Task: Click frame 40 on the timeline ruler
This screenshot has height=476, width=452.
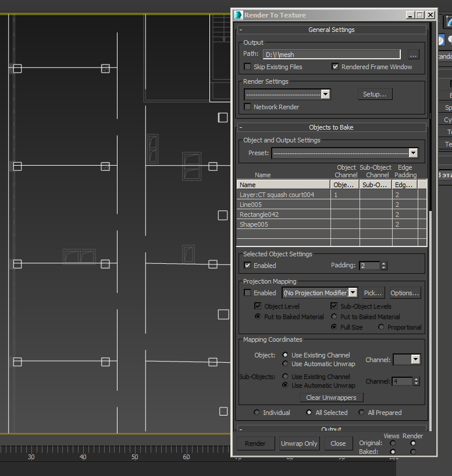Action: [83, 457]
